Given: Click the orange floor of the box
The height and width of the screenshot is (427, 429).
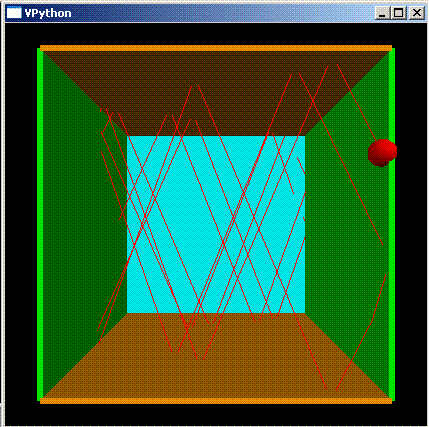Looking at the screenshot, I should pyautogui.click(x=216, y=357).
